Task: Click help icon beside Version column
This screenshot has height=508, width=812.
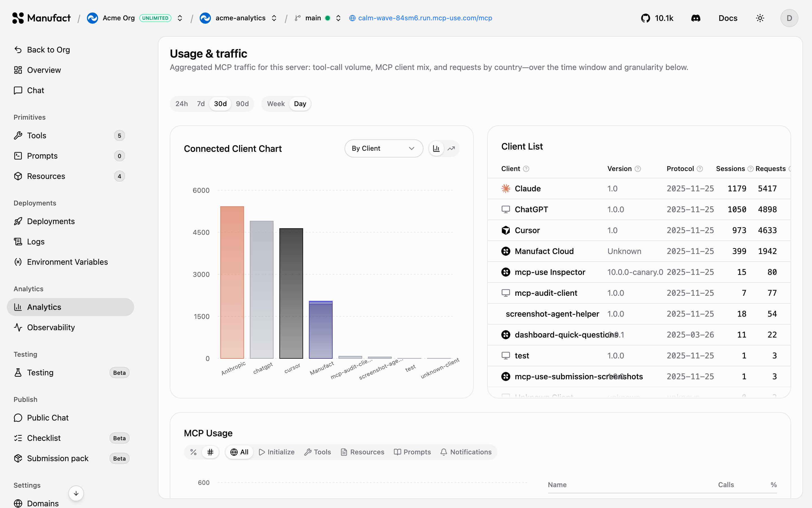Action: pos(638,169)
